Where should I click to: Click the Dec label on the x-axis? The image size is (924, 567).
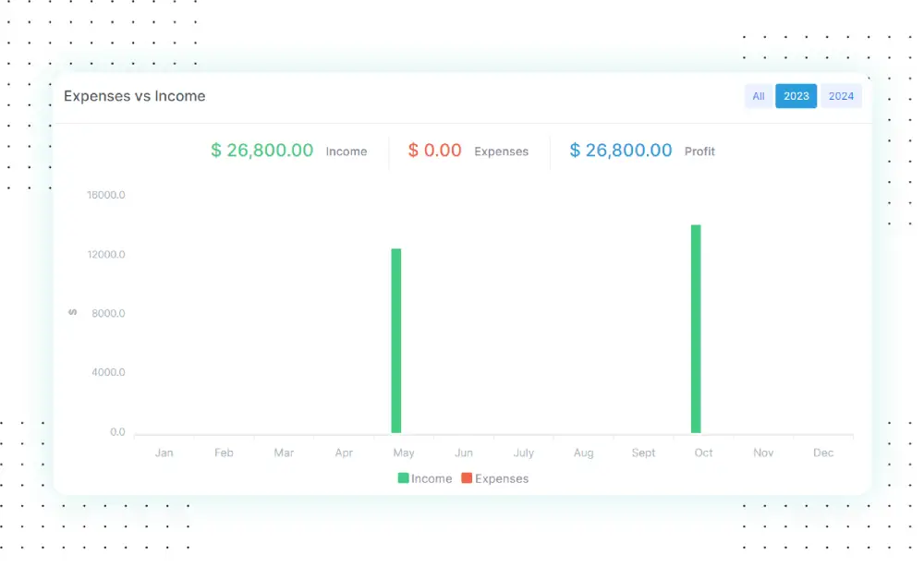[x=822, y=452]
